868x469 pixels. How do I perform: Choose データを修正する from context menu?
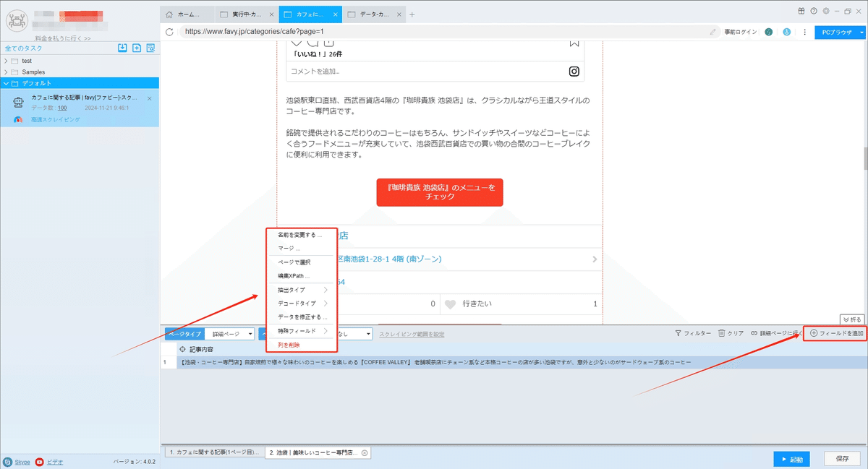(302, 317)
